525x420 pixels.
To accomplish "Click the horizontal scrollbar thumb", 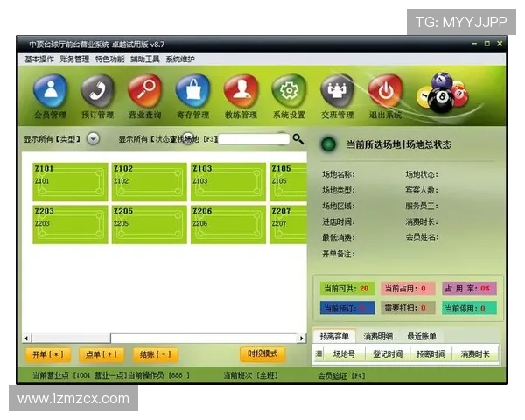I will (72, 339).
